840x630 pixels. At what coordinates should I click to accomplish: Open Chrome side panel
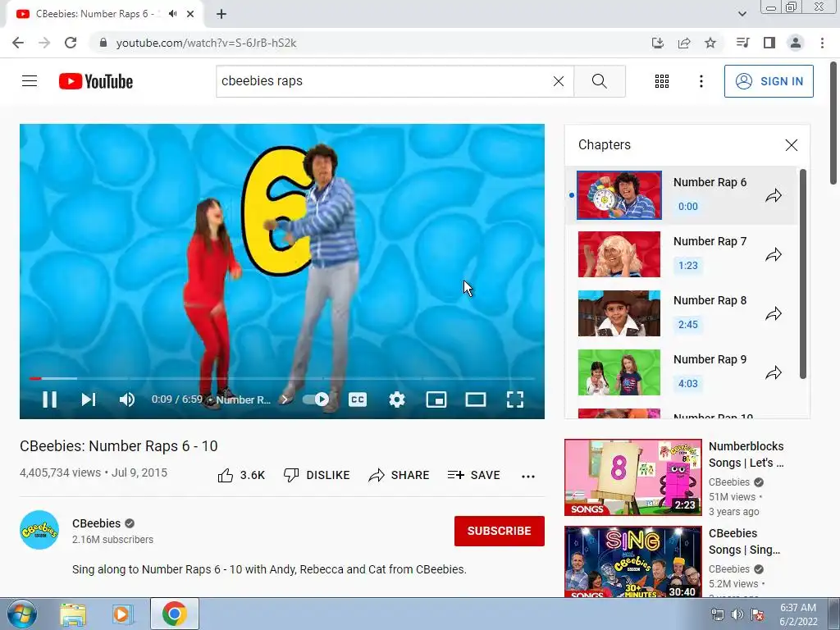(769, 43)
